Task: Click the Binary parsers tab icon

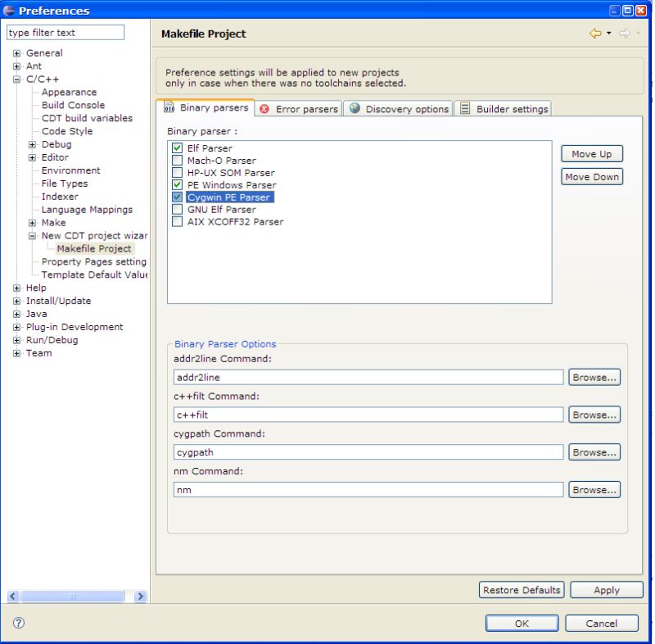Action: (x=169, y=107)
